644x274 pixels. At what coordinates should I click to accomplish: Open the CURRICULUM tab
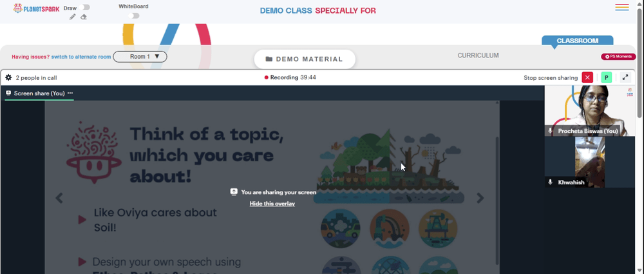478,55
